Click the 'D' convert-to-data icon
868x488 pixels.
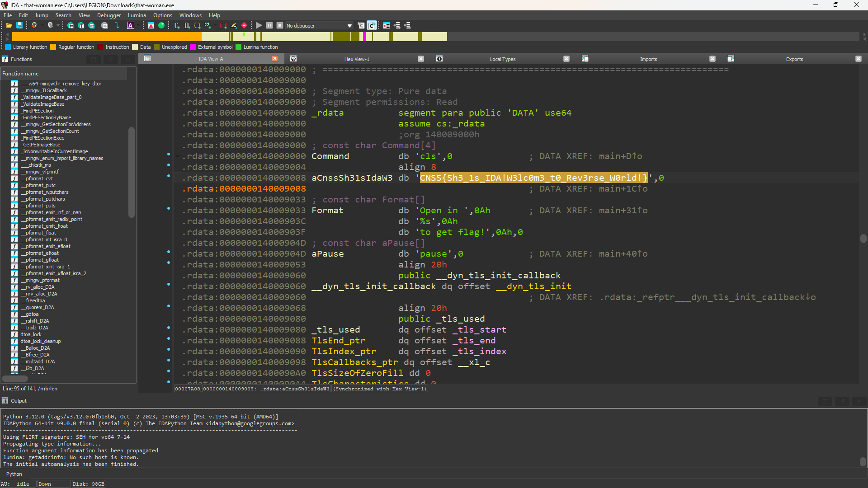[x=187, y=26]
